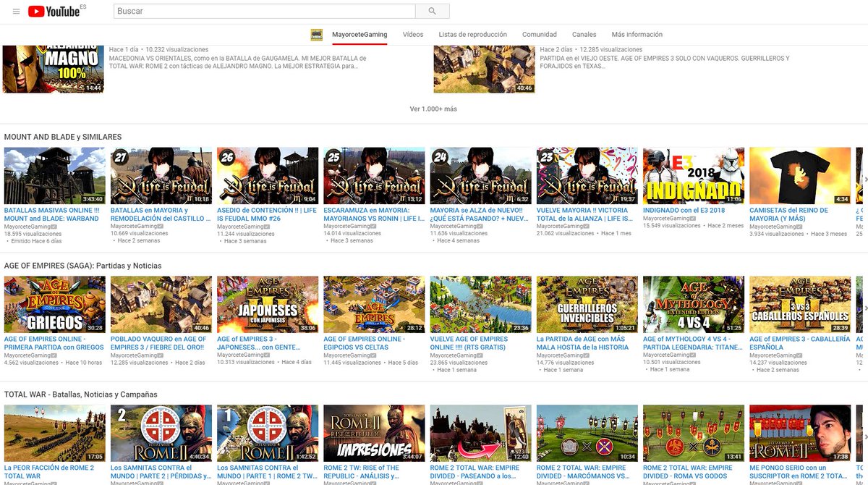Image resolution: width=868 pixels, height=485 pixels.
Task: Open title VUELVE MAYORIA VICTORIA TOTAL
Action: click(587, 214)
